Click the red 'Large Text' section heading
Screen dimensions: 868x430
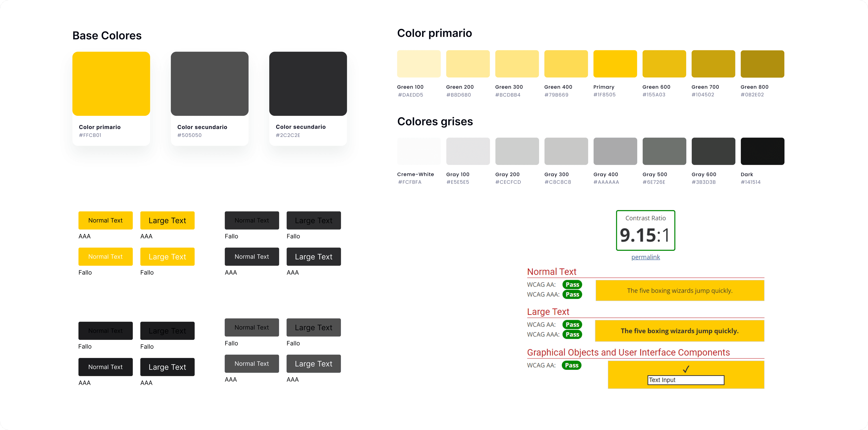(548, 312)
